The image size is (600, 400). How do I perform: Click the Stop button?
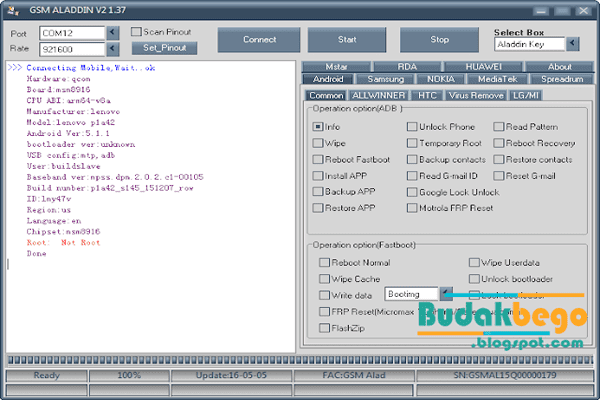[439, 39]
